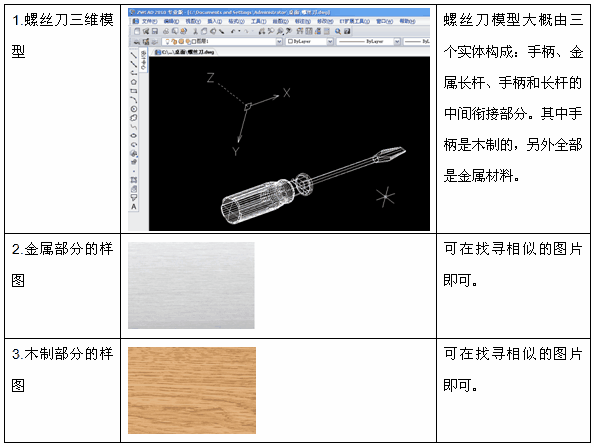The width and height of the screenshot is (594, 447).
Task: Open the 工具 (Tools) menu
Action: [259, 22]
